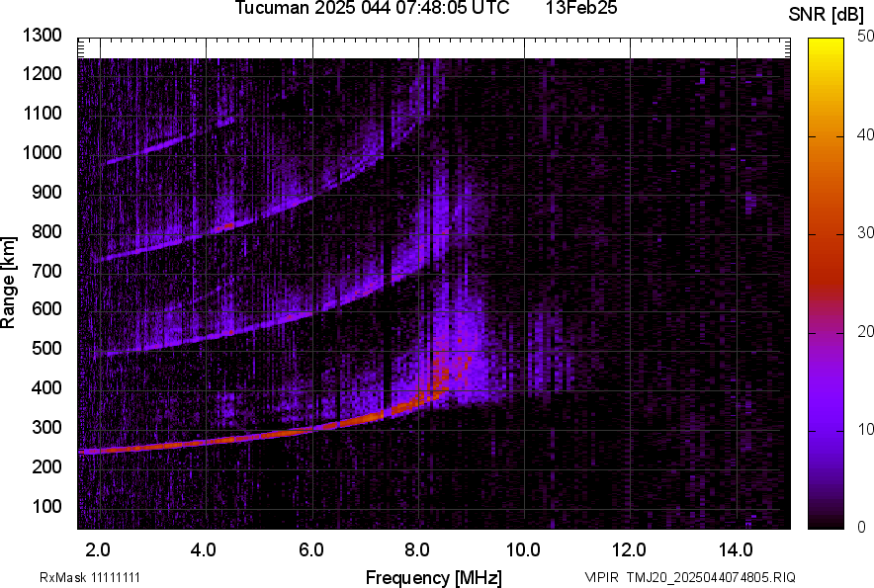Image resolution: width=874 pixels, height=588 pixels.
Task: Click the frequency tick label "14.0"
Action: [x=736, y=549]
